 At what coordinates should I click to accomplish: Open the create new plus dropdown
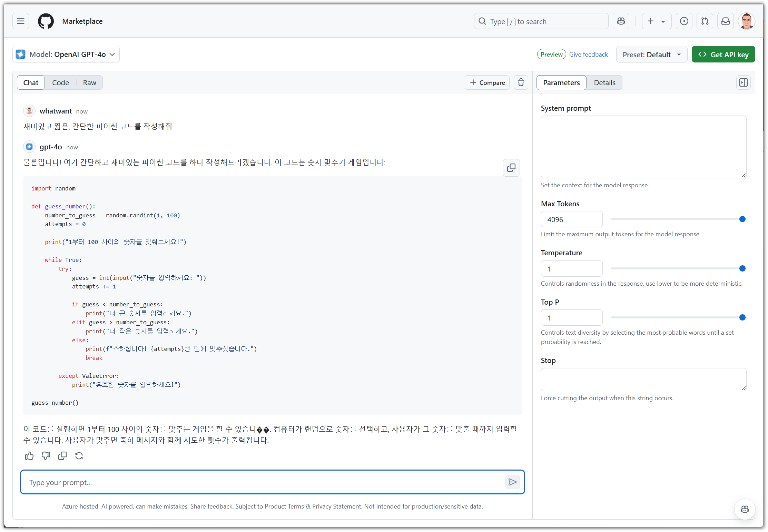point(656,21)
